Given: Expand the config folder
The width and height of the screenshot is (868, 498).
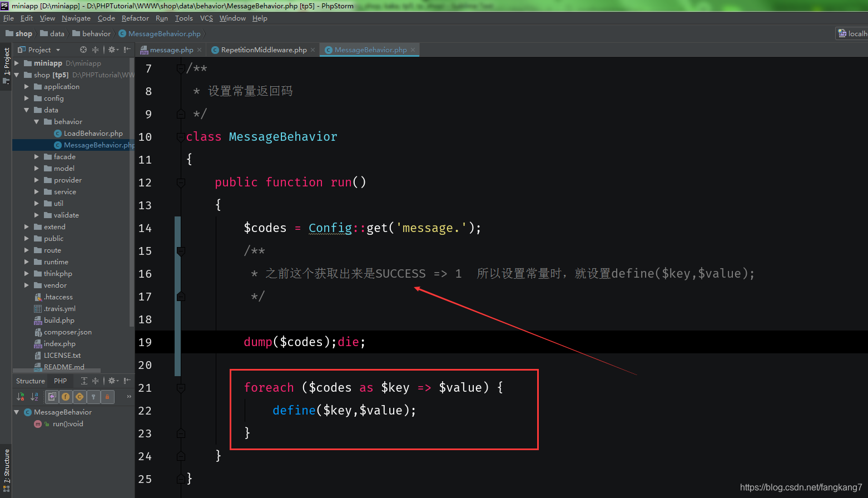Looking at the screenshot, I should tap(27, 98).
